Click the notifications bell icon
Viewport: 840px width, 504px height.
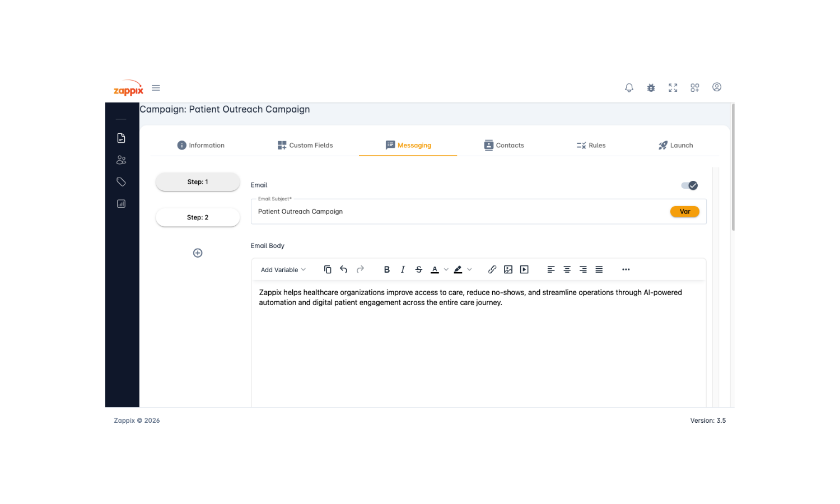click(629, 88)
